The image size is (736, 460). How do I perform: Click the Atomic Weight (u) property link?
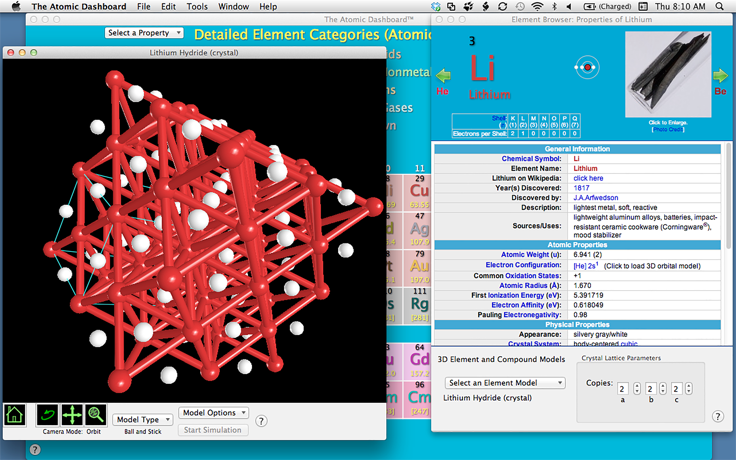click(531, 254)
